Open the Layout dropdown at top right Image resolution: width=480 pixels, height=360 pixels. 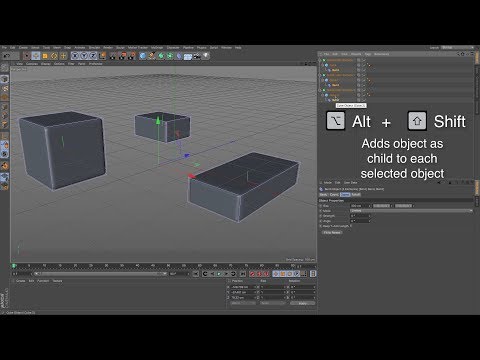457,48
